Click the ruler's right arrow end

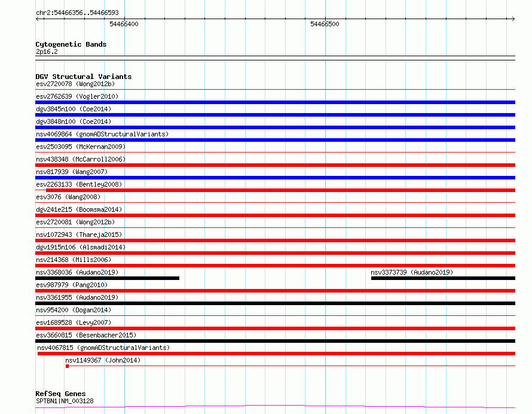pyautogui.click(x=513, y=19)
